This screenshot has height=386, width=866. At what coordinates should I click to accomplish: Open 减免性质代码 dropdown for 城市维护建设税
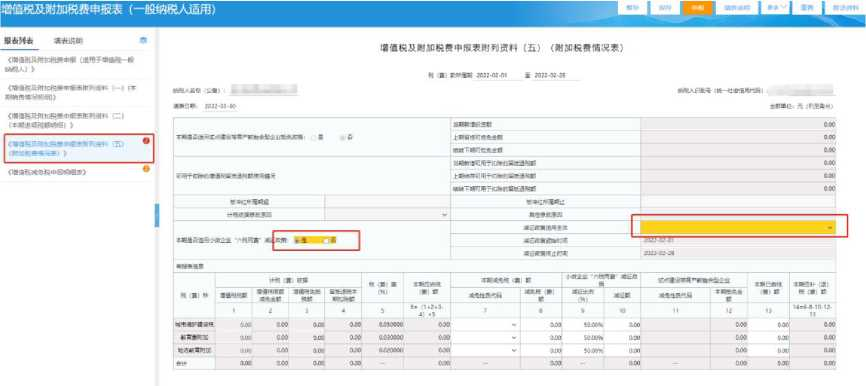485,325
